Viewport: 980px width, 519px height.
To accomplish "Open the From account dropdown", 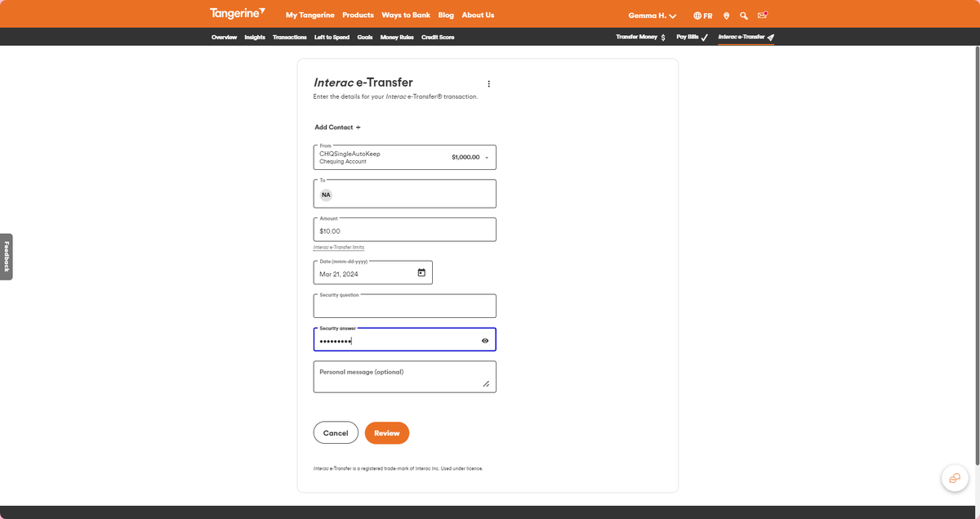I will tap(487, 156).
